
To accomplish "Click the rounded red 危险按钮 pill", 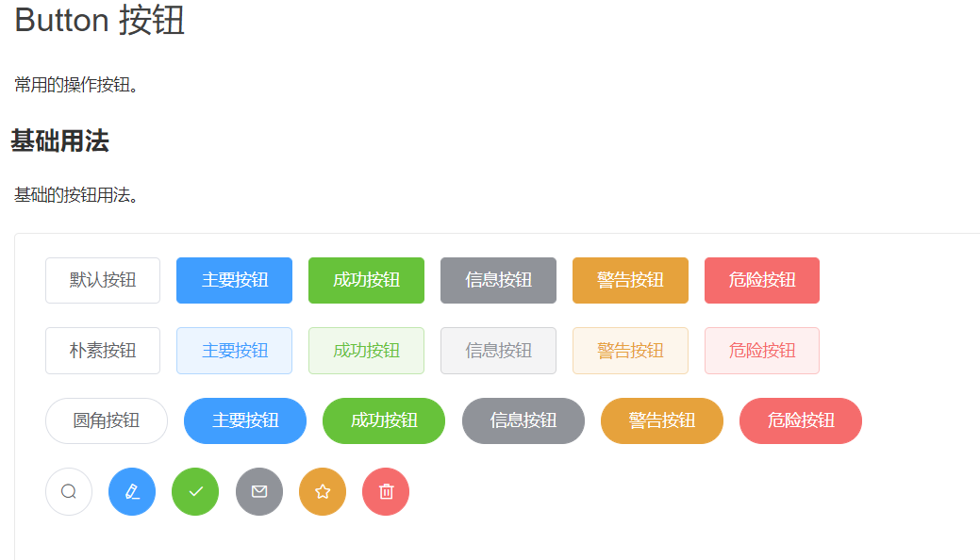I will 801,420.
